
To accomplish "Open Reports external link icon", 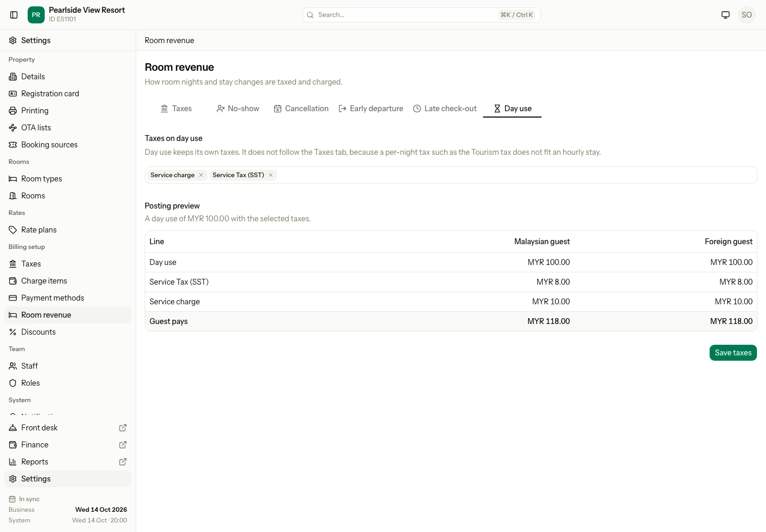I will [123, 462].
